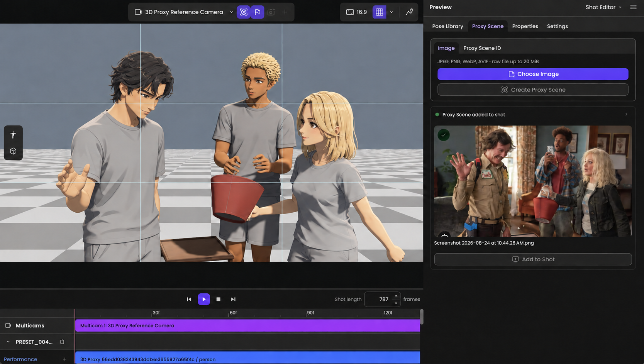
Task: Click the clipboard icon beside PRESET_004
Action: [x=62, y=342]
